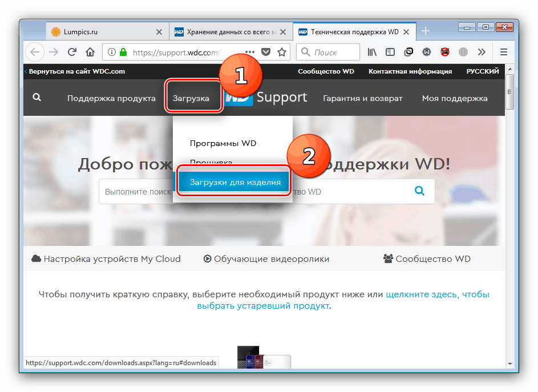
Task: Switch to the Хранение данных tab
Action: (x=231, y=32)
